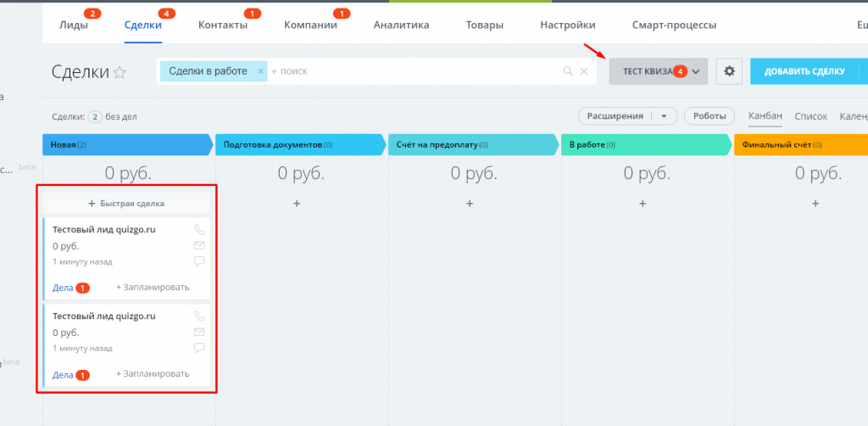
Task: Open settings via the gear icon
Action: [x=729, y=72]
